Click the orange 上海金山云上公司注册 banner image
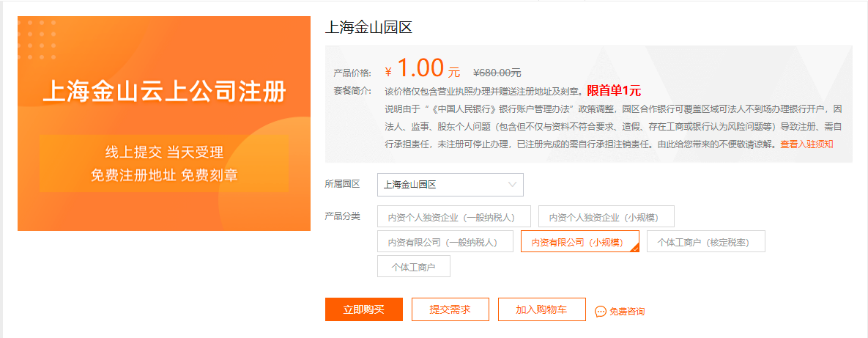Screen dimensions: 868x338 (x=164, y=124)
